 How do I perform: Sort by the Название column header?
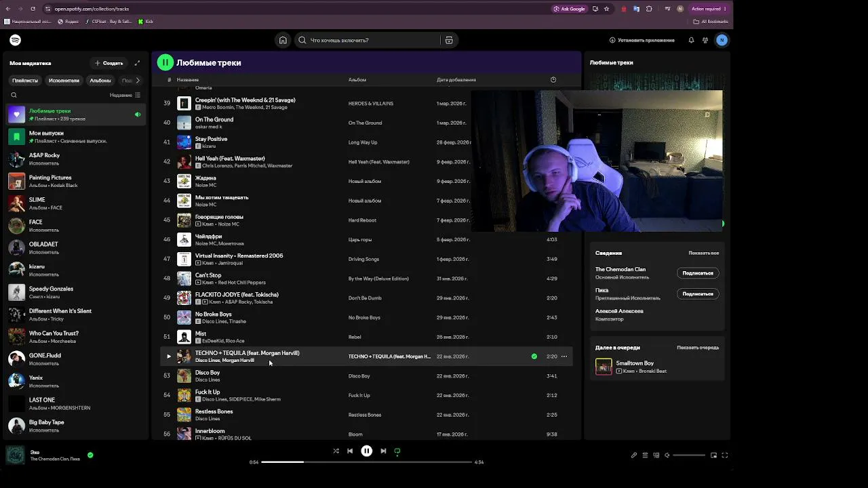[x=188, y=80]
